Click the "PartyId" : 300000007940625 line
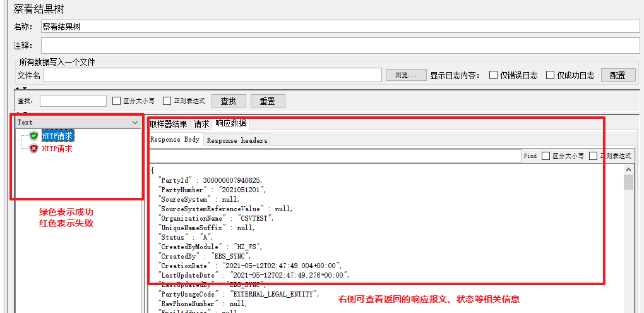 pos(210,181)
